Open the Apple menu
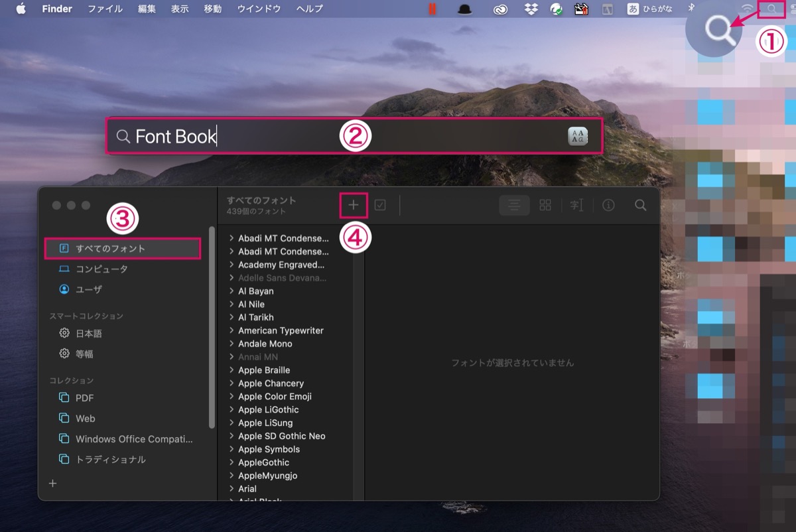 21,9
